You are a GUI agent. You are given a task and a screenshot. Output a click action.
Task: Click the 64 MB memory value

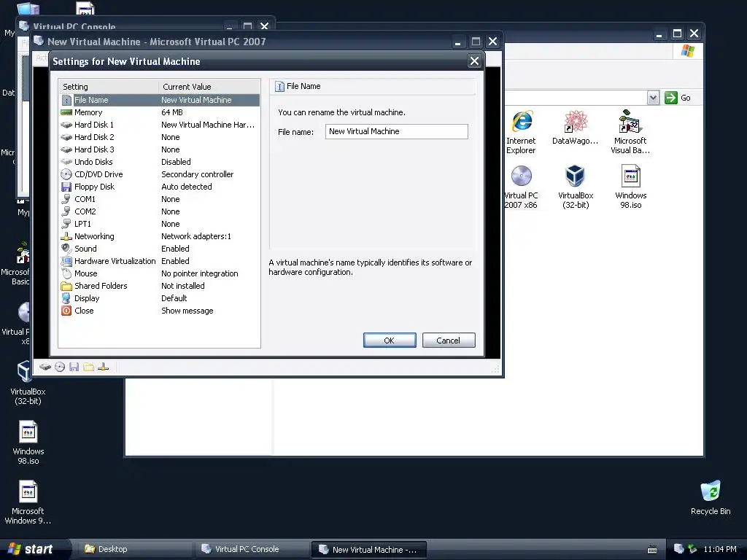tap(172, 112)
